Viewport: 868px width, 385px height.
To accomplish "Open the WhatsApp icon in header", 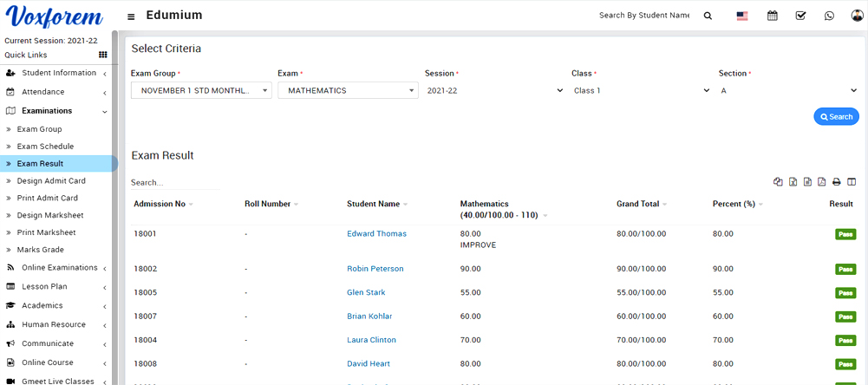I will pos(829,16).
